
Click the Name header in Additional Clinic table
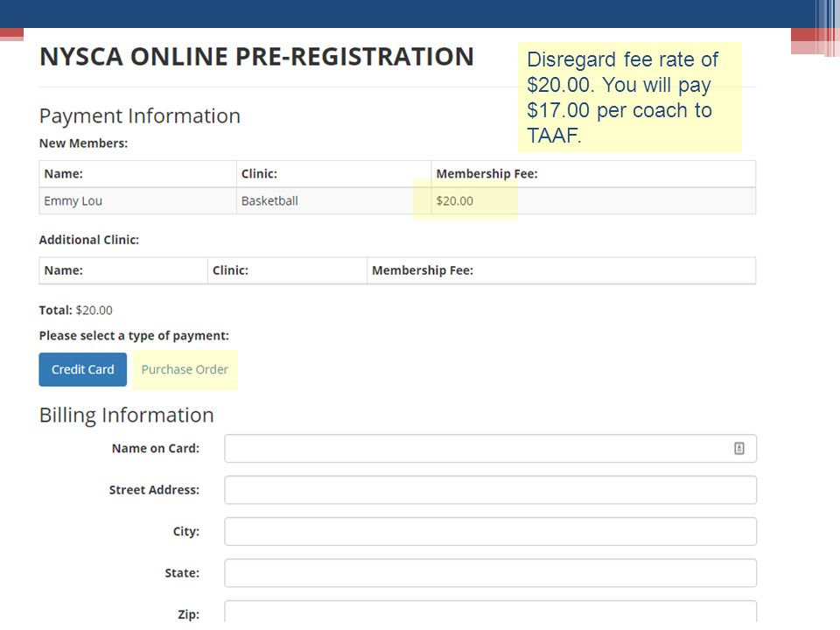(x=63, y=270)
